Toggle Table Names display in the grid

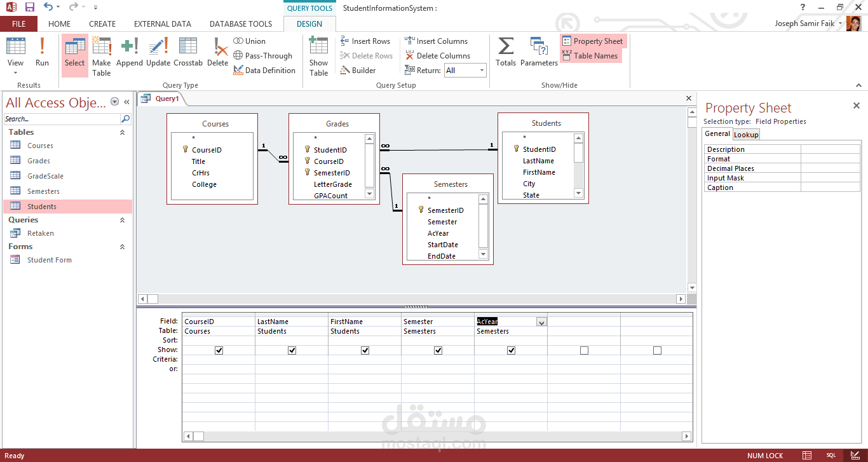pos(591,55)
